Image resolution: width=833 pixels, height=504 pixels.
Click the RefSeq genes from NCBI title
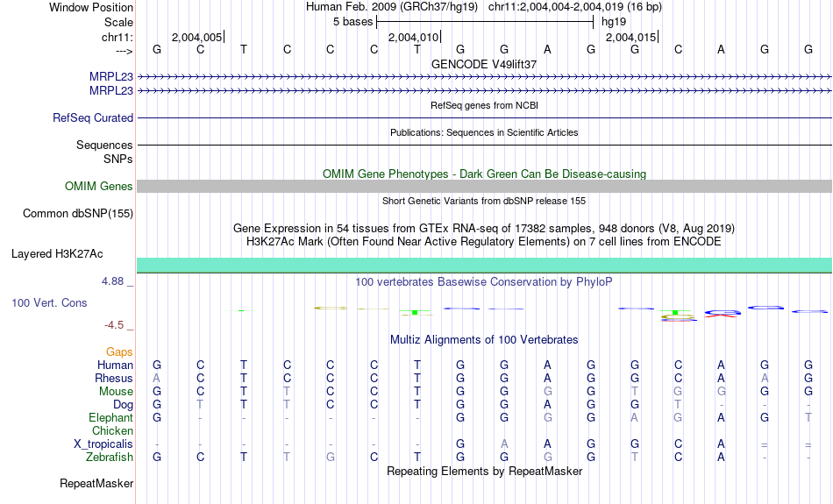click(484, 105)
